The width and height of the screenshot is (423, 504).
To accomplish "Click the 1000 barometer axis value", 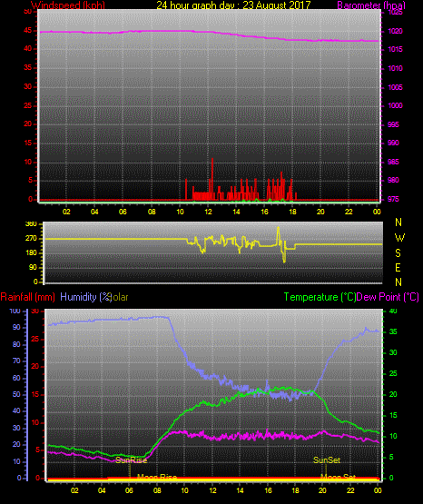I will (x=395, y=105).
